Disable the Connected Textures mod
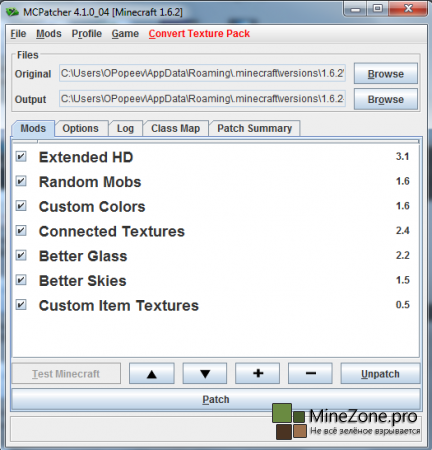Screen dimensions: 432x450 click(x=21, y=231)
